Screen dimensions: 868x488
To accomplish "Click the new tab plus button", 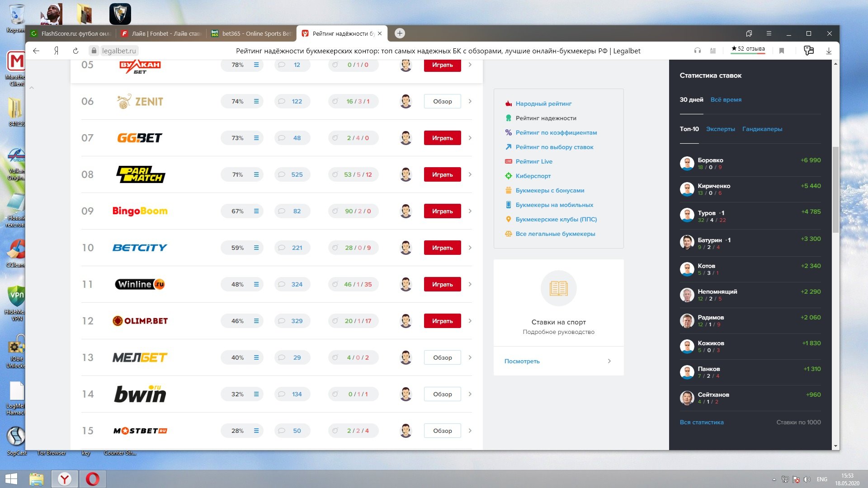I will (400, 33).
